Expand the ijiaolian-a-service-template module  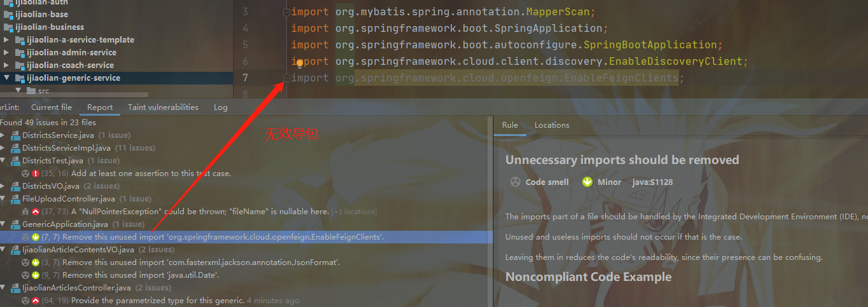(6, 39)
